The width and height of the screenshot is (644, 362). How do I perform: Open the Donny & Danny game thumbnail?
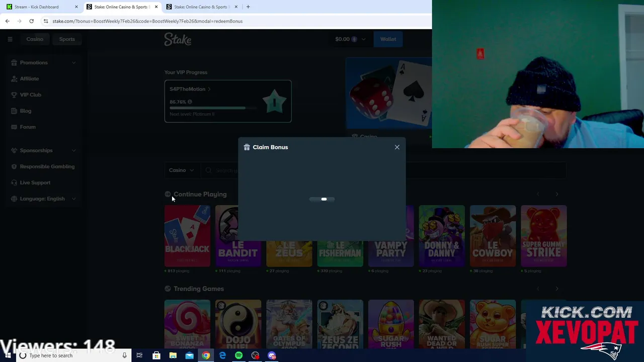tap(442, 236)
